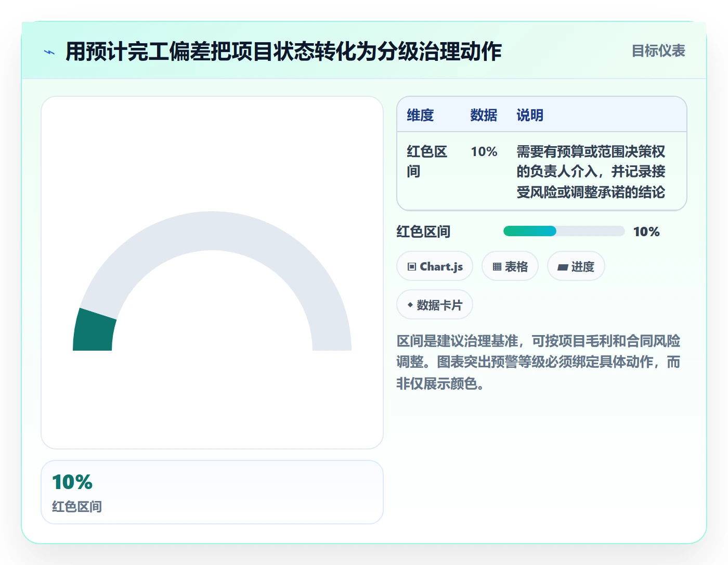Click the dark green segment of the gauge

click(94, 330)
